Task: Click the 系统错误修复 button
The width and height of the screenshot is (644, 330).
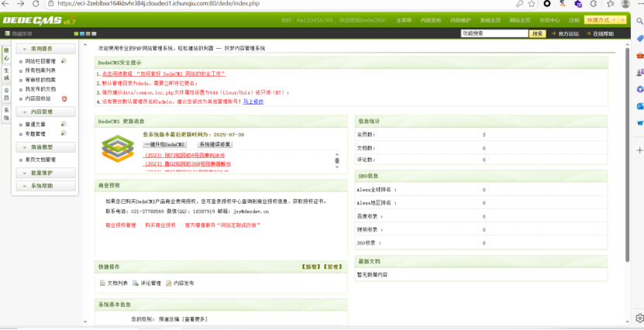Action: (x=214, y=144)
